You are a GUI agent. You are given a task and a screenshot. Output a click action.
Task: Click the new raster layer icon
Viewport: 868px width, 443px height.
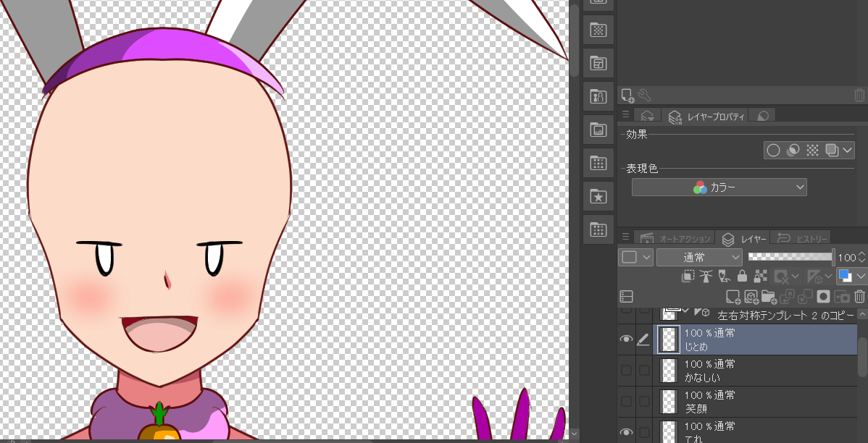point(733,296)
